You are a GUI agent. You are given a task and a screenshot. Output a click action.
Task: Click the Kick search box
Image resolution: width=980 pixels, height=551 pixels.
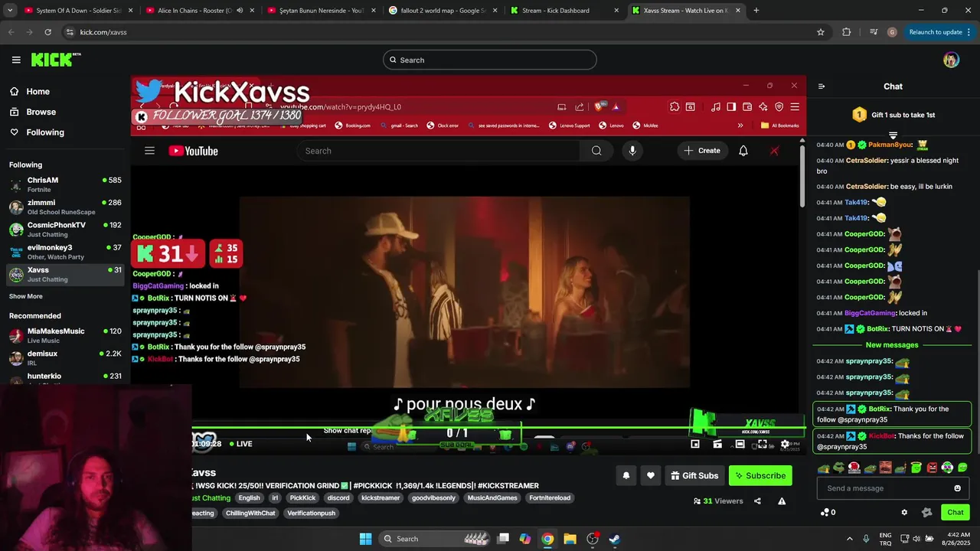click(490, 60)
